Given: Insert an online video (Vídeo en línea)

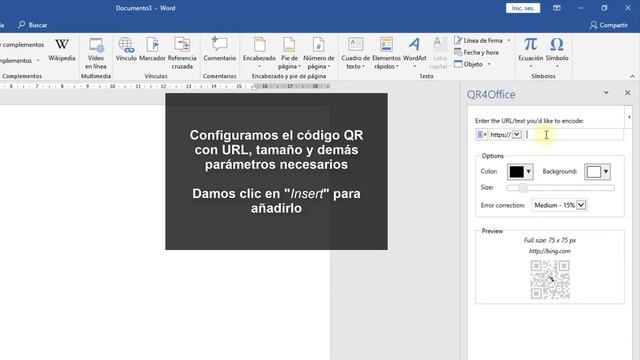Looking at the screenshot, I should pos(96,53).
